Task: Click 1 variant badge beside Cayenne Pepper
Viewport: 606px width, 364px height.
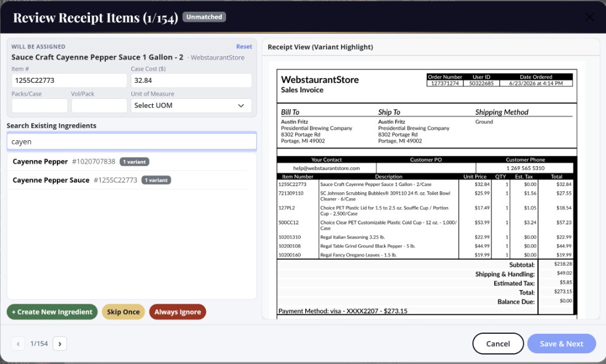Action: click(x=134, y=162)
